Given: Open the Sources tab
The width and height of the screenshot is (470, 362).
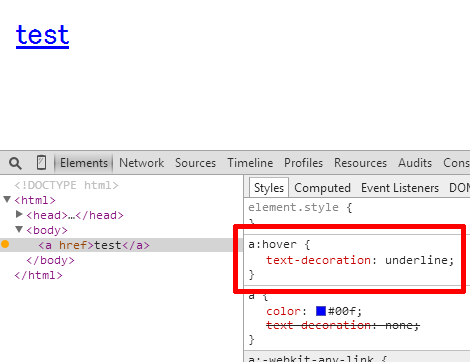Looking at the screenshot, I should [x=195, y=163].
